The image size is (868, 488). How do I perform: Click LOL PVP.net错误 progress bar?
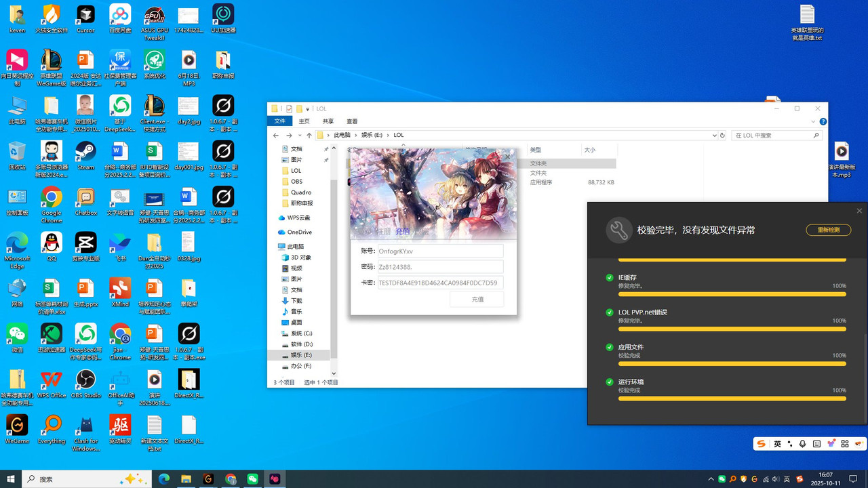click(x=732, y=329)
